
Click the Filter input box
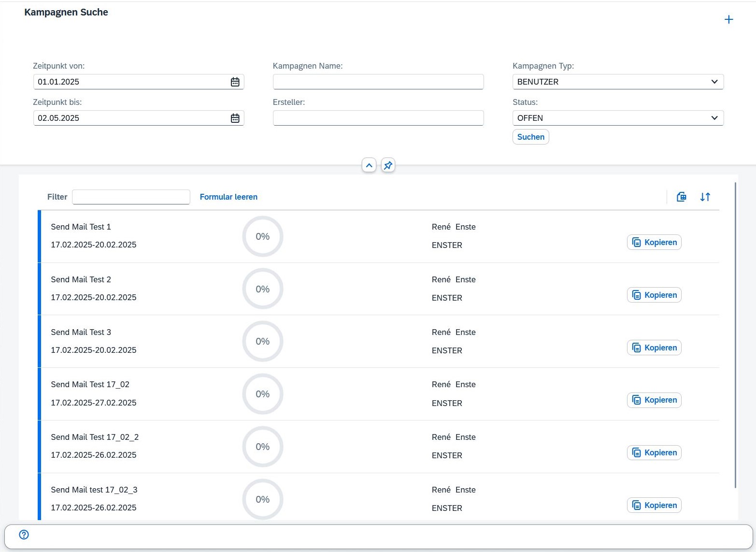[131, 197]
